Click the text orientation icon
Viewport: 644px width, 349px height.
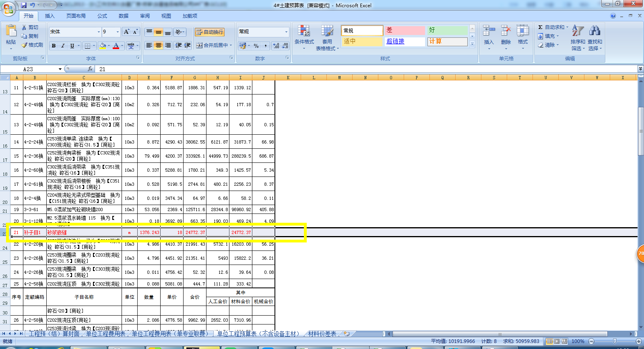pyautogui.click(x=179, y=32)
